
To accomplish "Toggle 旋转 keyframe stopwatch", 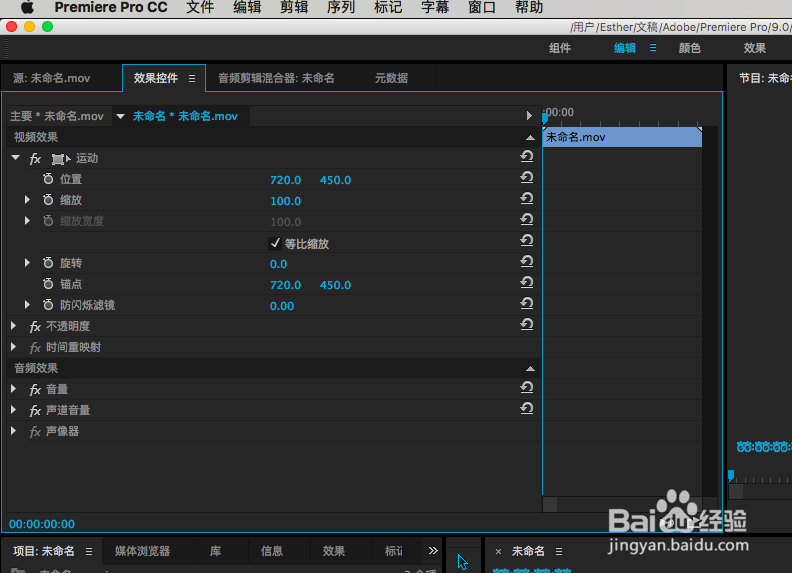I will coord(48,263).
